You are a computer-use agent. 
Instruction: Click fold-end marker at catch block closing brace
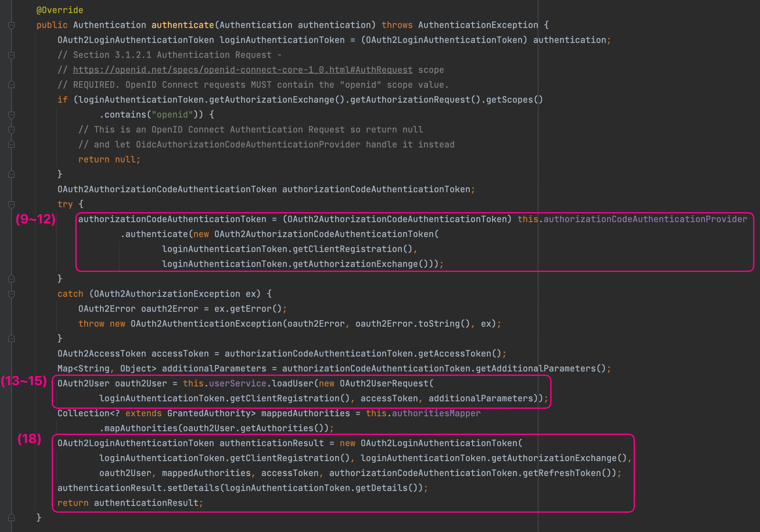[12, 338]
